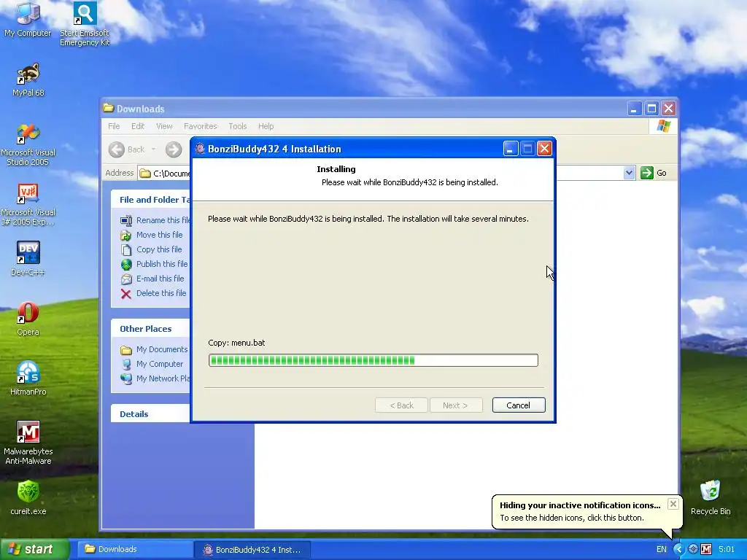
Task: Click Go button next to address bar
Action: pyautogui.click(x=654, y=173)
